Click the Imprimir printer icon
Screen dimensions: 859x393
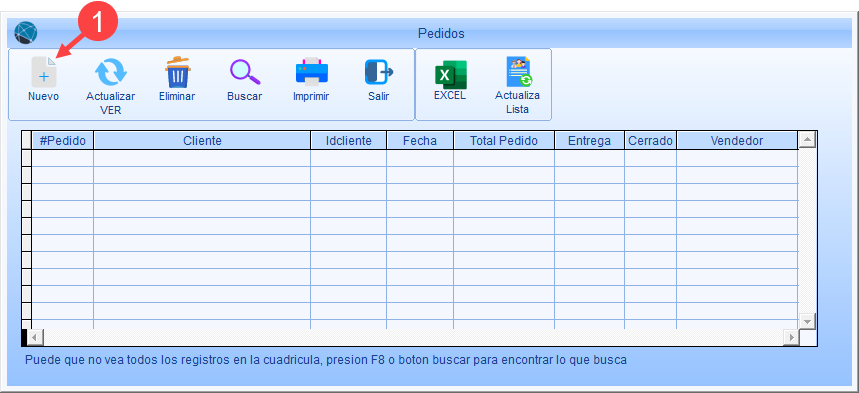coord(312,72)
